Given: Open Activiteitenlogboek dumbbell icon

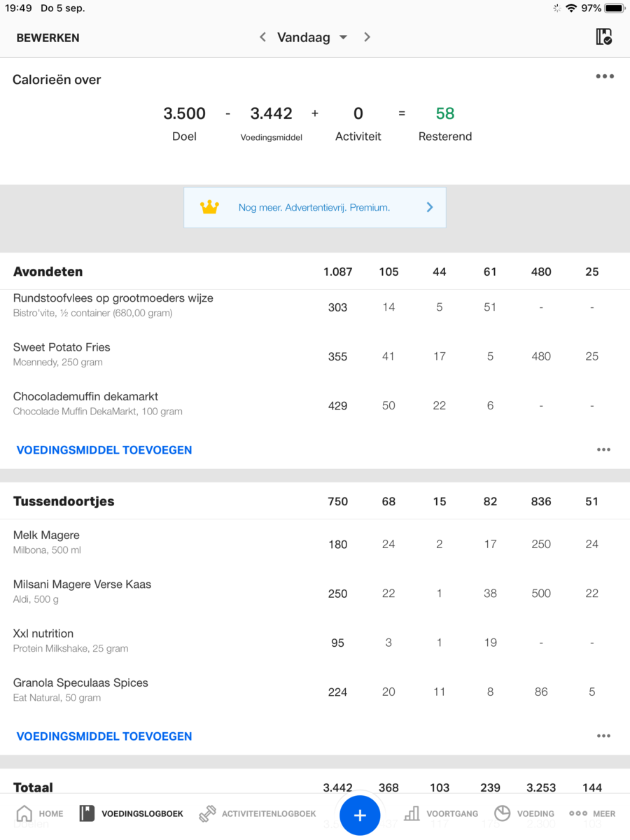Looking at the screenshot, I should tap(207, 813).
